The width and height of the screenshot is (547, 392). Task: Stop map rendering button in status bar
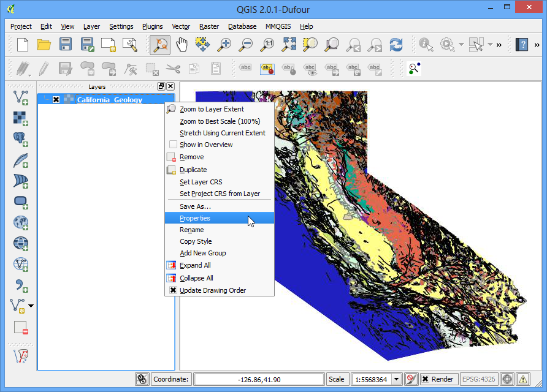point(411,379)
